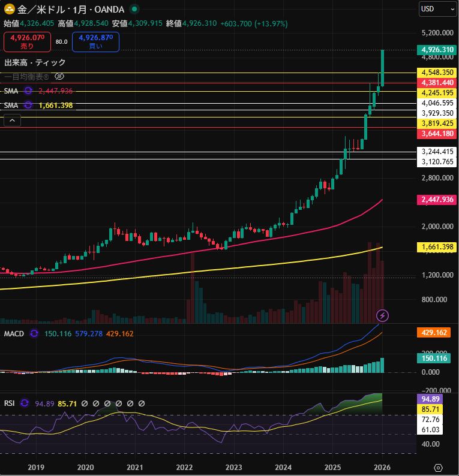Click the purple lightning bolt icon

click(383, 315)
